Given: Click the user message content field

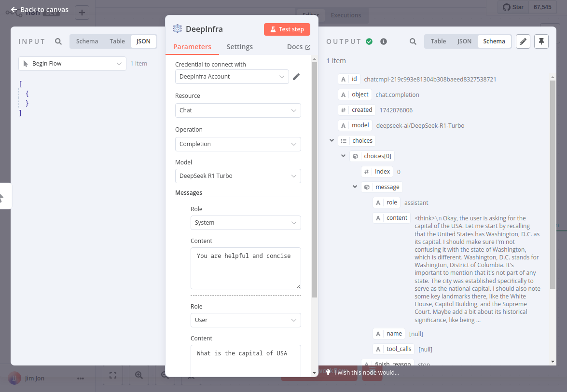Looking at the screenshot, I should click(x=246, y=361).
